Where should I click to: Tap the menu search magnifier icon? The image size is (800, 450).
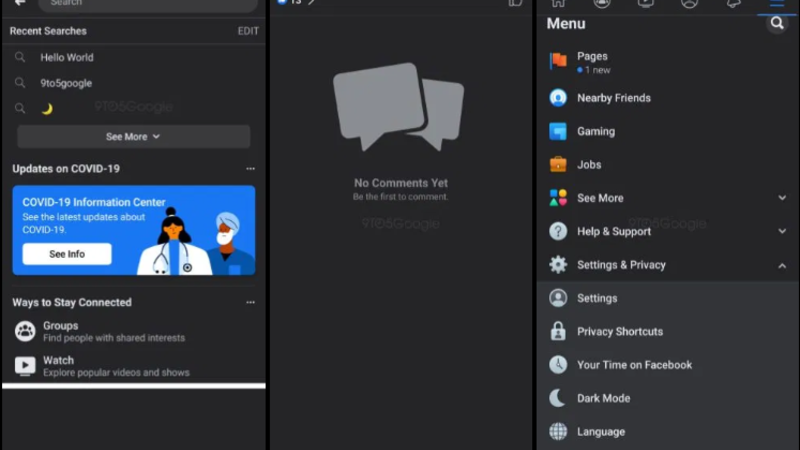pyautogui.click(x=777, y=23)
